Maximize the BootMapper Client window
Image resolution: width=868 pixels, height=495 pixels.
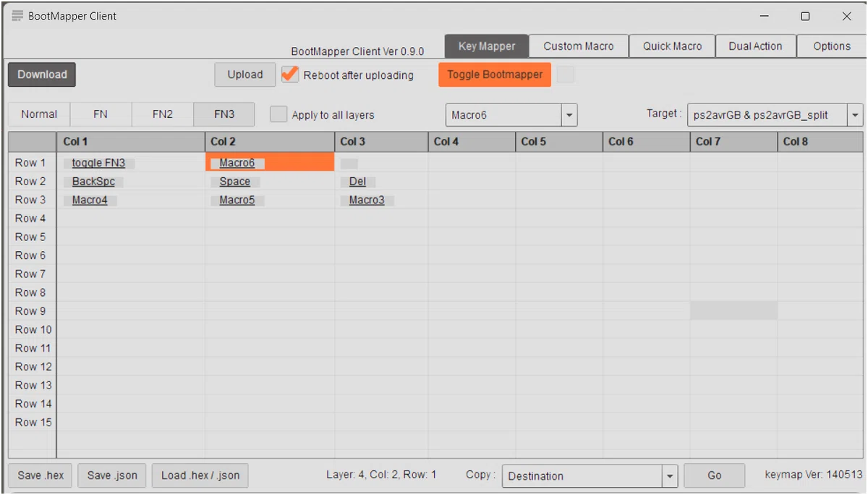805,16
